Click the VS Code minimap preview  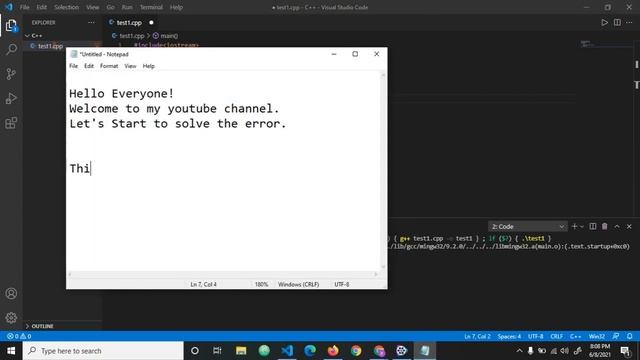pos(605,44)
